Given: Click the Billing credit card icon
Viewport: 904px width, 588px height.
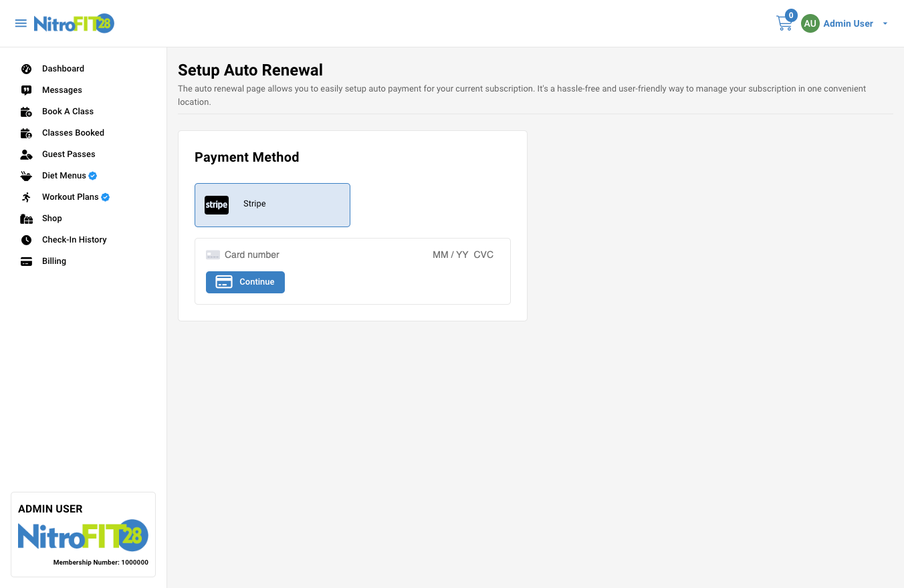Looking at the screenshot, I should pos(26,261).
